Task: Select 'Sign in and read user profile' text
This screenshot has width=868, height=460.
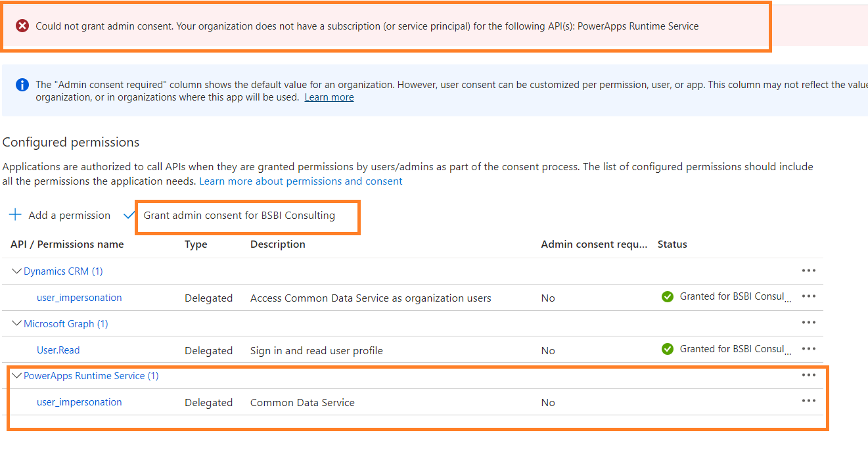Action: pos(317,351)
